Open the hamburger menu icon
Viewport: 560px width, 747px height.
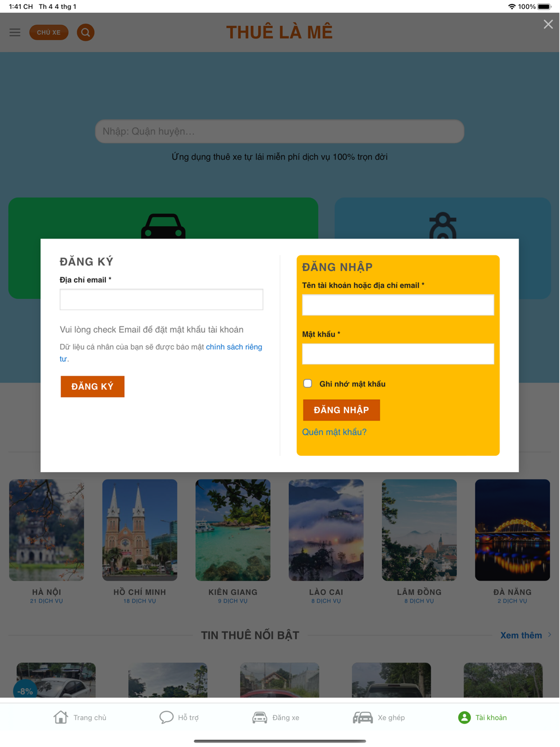15,32
